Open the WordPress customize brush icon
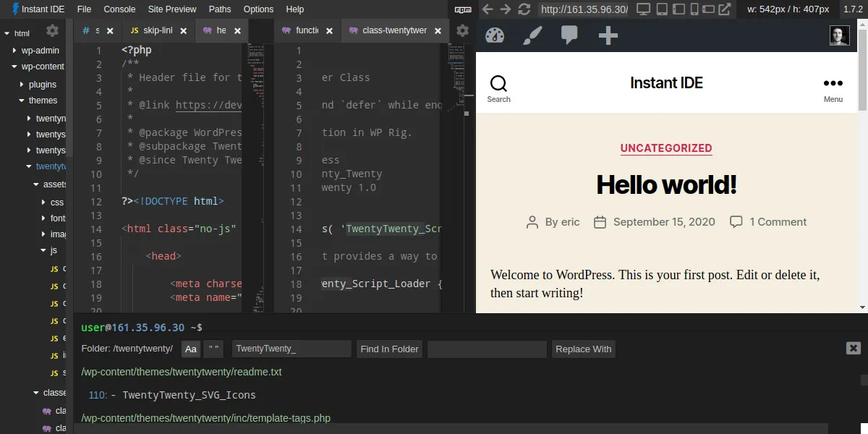The image size is (868, 434). coord(532,35)
